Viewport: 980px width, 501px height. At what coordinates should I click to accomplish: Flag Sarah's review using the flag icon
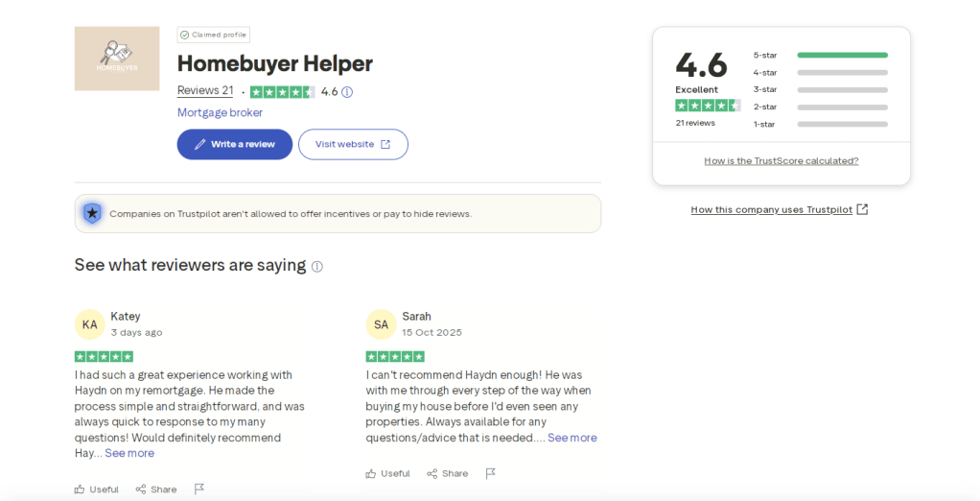[x=491, y=473]
